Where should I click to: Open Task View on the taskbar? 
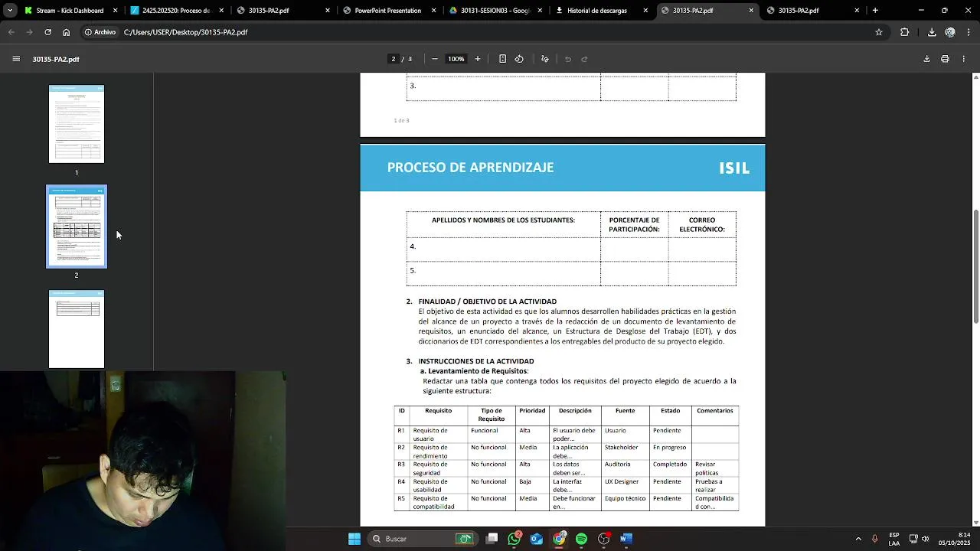click(x=492, y=539)
